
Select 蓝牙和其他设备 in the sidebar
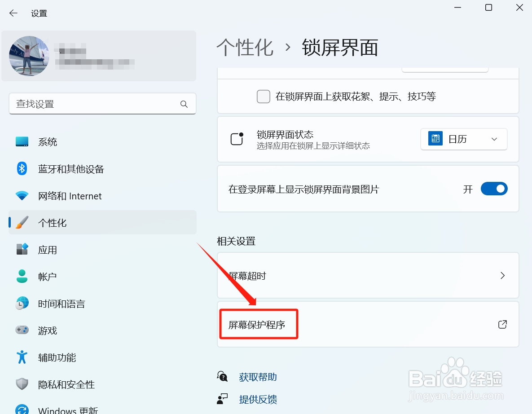[x=70, y=169]
